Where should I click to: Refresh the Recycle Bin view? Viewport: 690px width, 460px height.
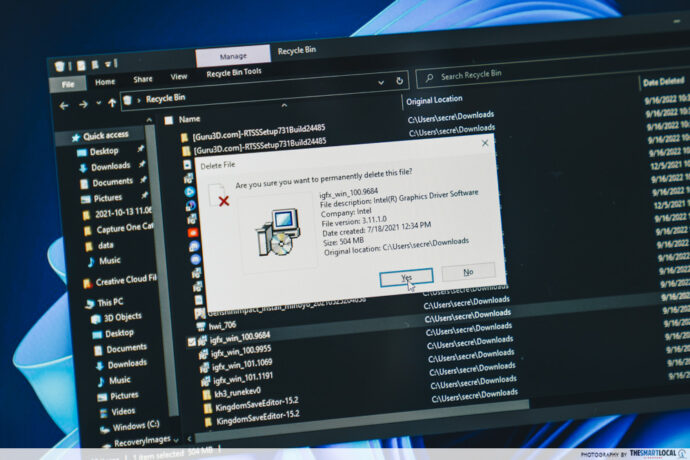pos(399,81)
